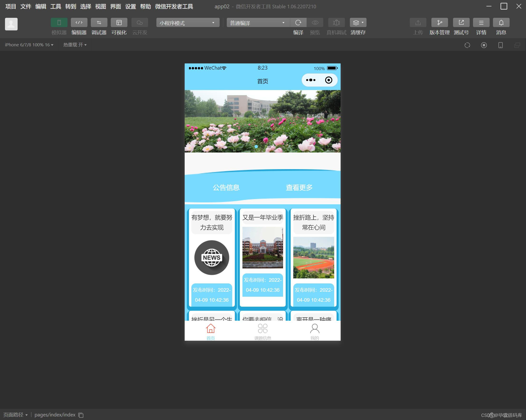Open Version Management branch icon
This screenshot has width=526, height=420.
point(439,23)
